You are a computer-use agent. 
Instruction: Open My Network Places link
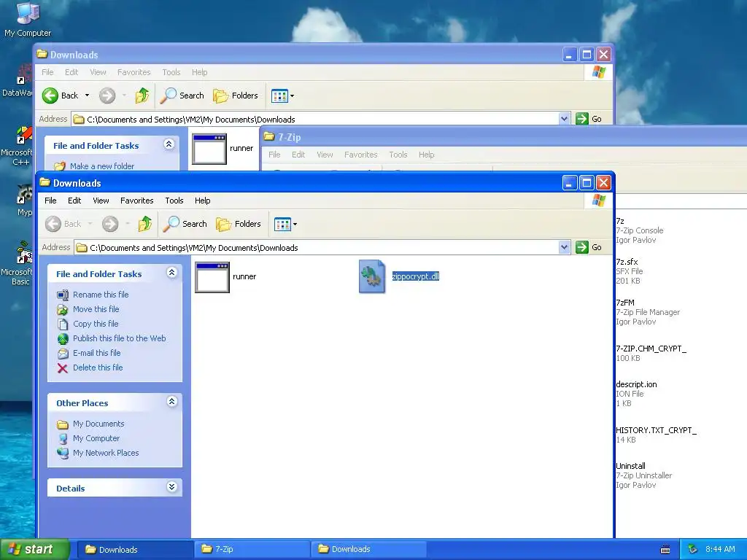point(106,453)
